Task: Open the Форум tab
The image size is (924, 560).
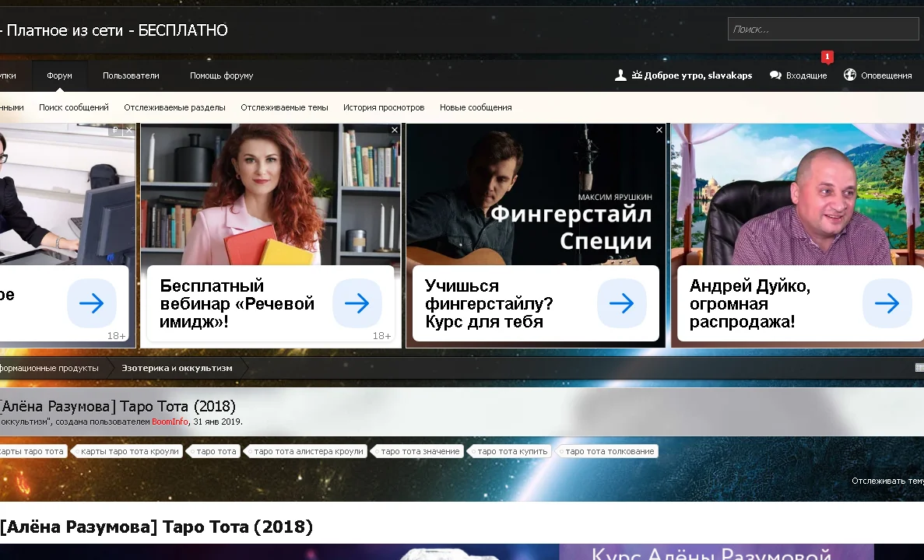Action: 59,75
